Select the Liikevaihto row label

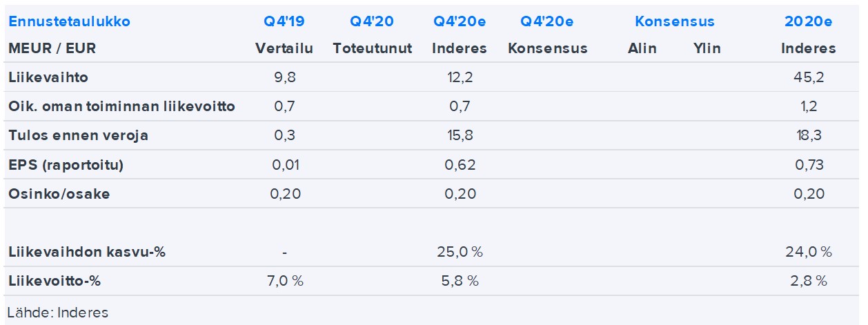(48, 77)
